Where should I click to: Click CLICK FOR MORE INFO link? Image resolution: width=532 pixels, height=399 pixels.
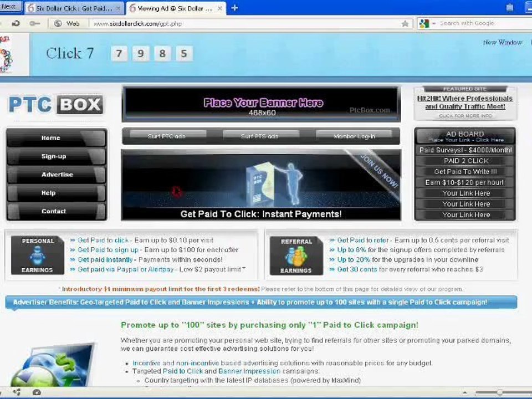pos(465,116)
